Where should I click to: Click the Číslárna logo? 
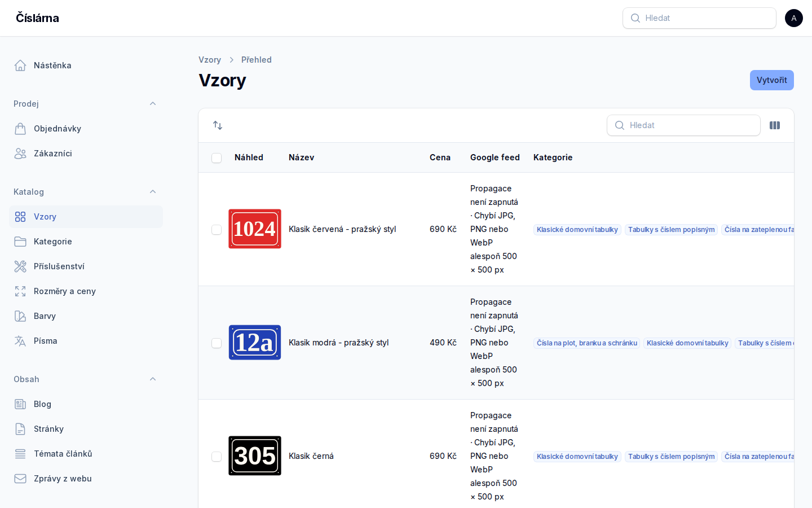tap(37, 18)
